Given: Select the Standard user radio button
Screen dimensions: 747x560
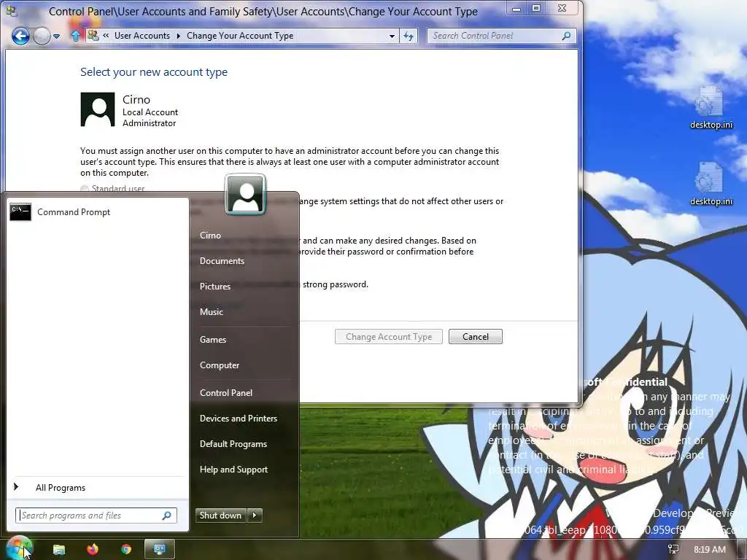Looking at the screenshot, I should click(x=85, y=189).
